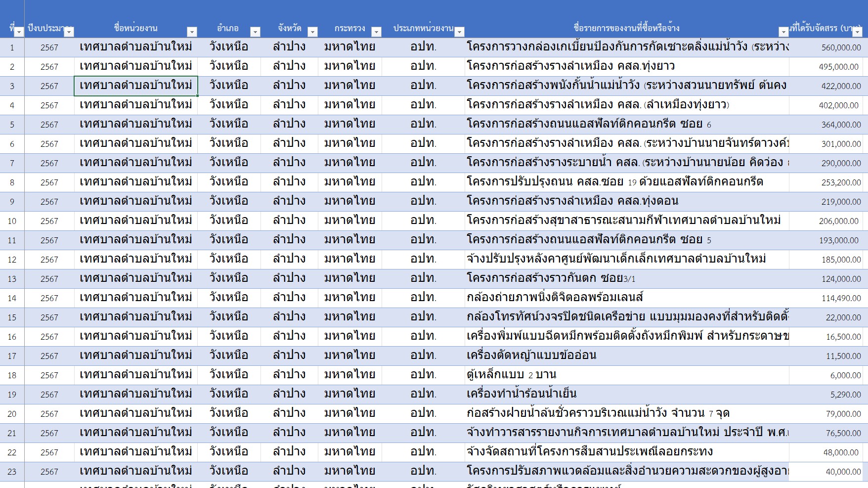
Task: Select the วังเหนือ cell in row 5
Action: click(x=229, y=125)
